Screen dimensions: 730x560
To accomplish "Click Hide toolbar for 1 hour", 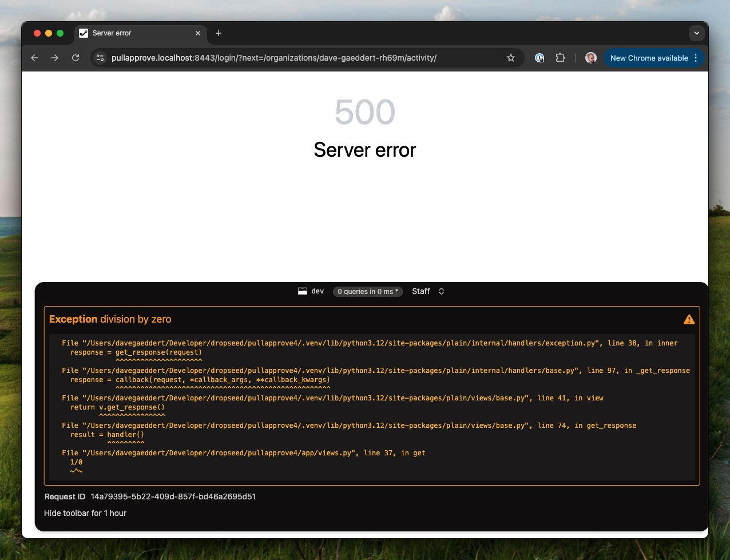I will (x=85, y=513).
